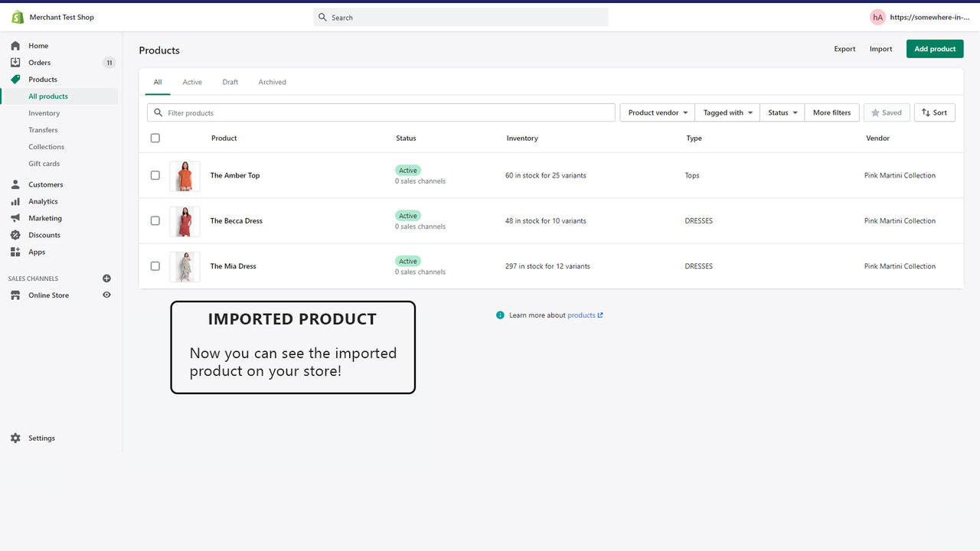Click Merchant Test Shop store name
This screenshot has height=551, width=980.
coord(62,17)
